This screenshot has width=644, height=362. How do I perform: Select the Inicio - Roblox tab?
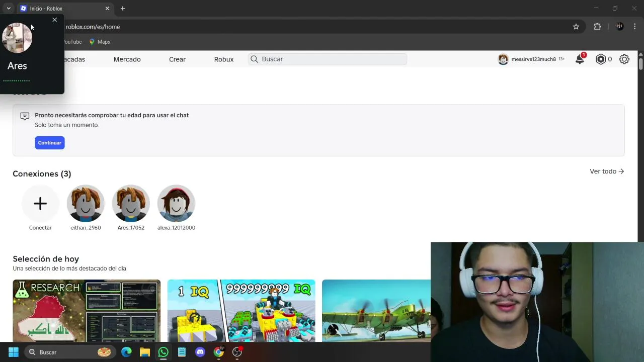click(65, 9)
